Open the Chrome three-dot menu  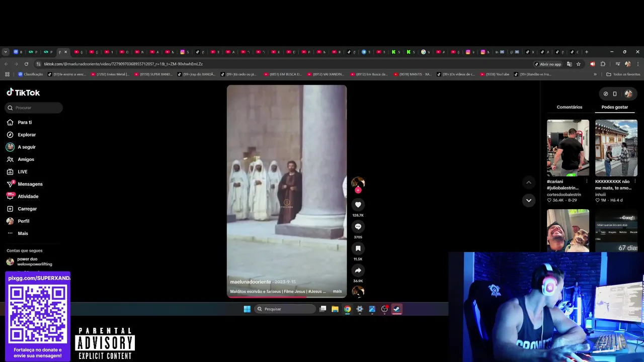coord(637,64)
